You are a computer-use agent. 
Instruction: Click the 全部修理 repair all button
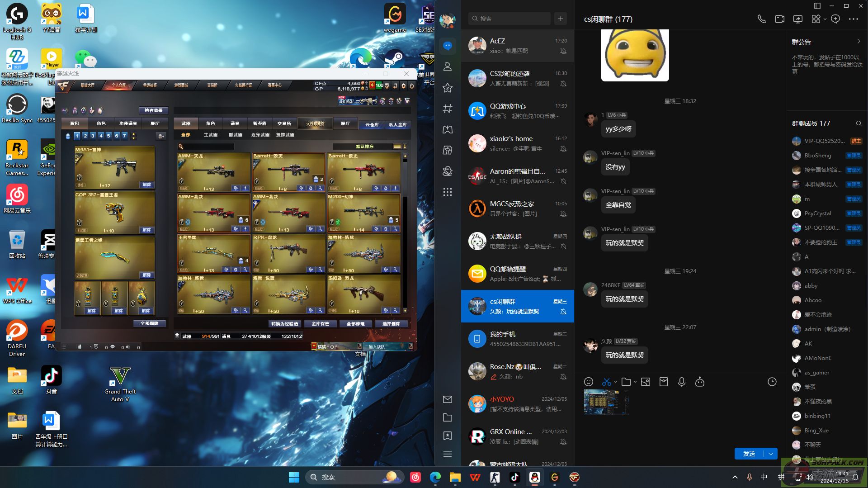[355, 324]
